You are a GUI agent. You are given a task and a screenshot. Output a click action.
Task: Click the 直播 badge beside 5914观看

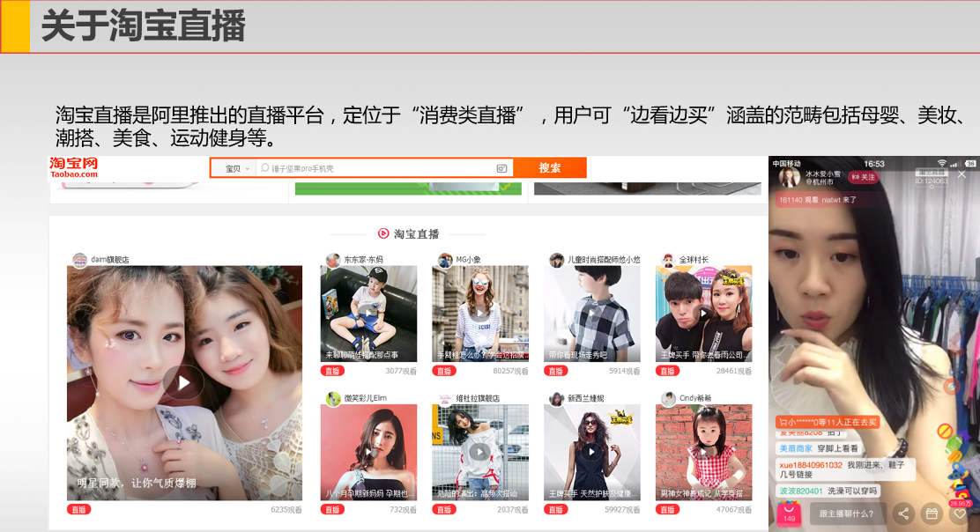tap(555, 371)
